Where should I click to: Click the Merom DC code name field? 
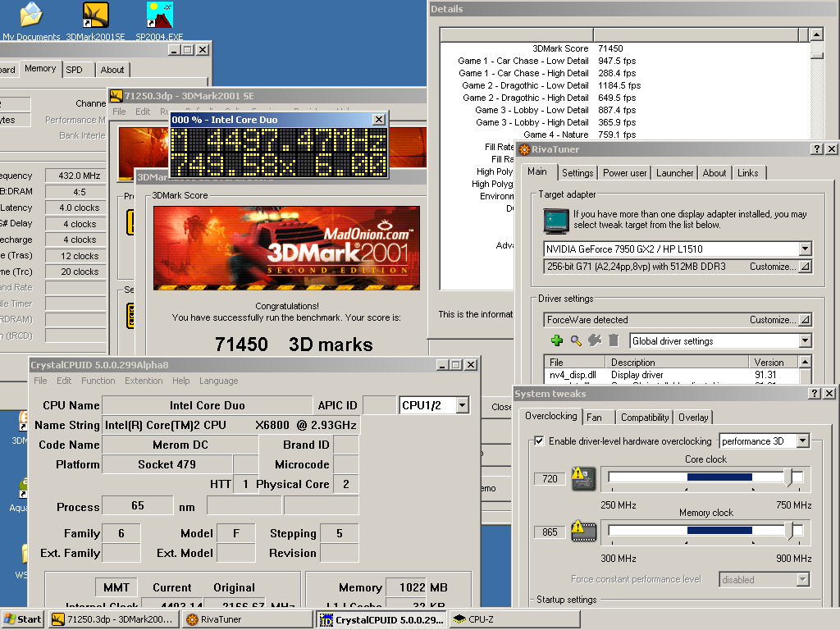(x=180, y=445)
